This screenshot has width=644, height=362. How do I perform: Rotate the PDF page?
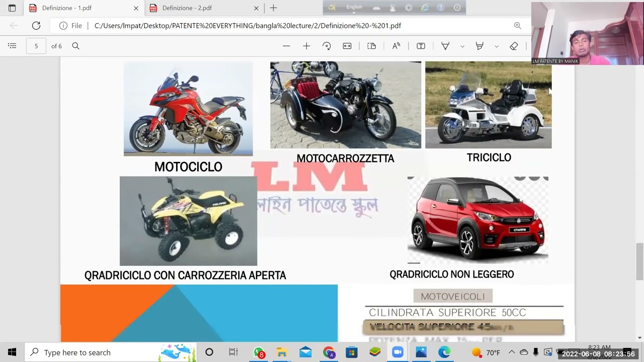pyautogui.click(x=327, y=46)
